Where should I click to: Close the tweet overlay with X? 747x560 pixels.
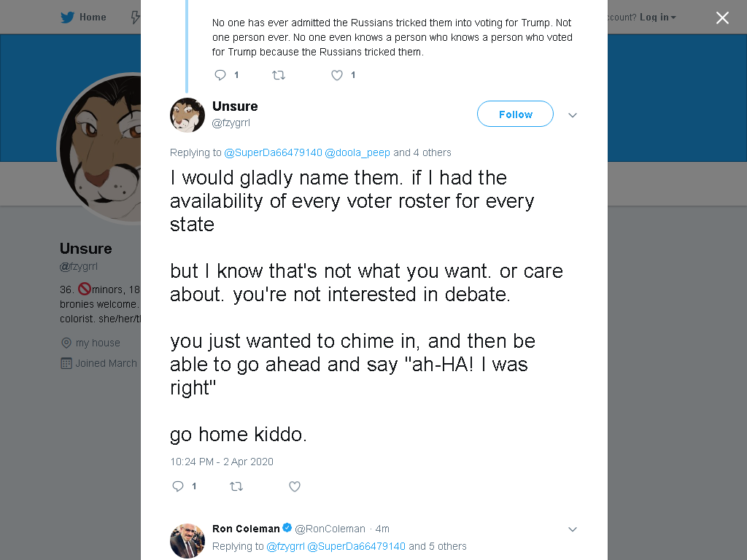722,17
